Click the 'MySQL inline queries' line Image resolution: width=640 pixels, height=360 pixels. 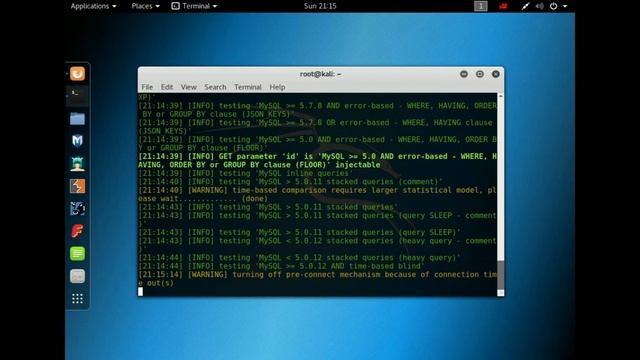(x=246, y=173)
